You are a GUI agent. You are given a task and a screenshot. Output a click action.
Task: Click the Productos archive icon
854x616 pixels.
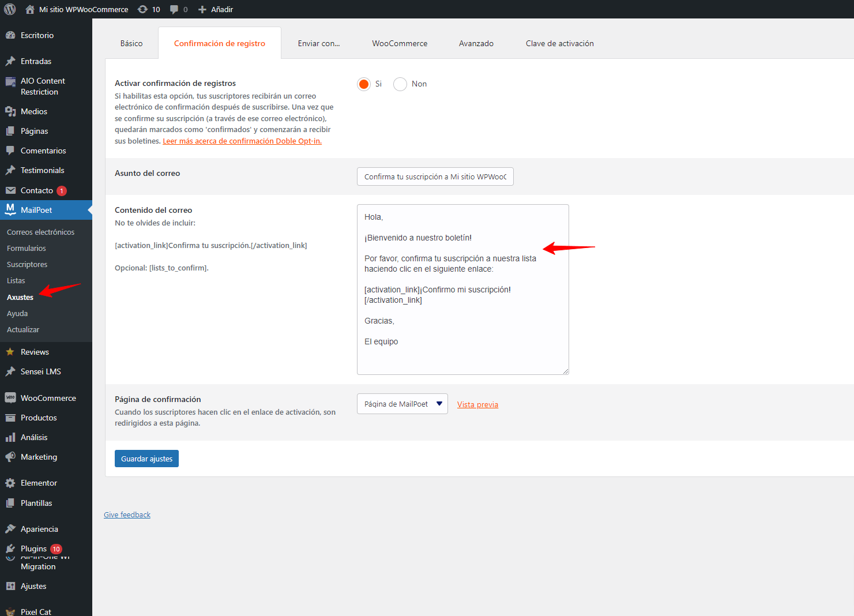[x=10, y=418]
